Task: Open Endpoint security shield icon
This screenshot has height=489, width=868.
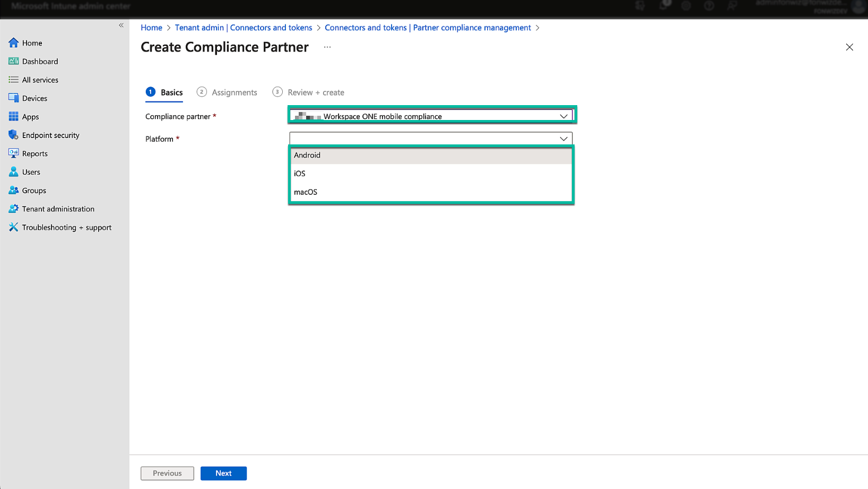Action: pyautogui.click(x=13, y=135)
